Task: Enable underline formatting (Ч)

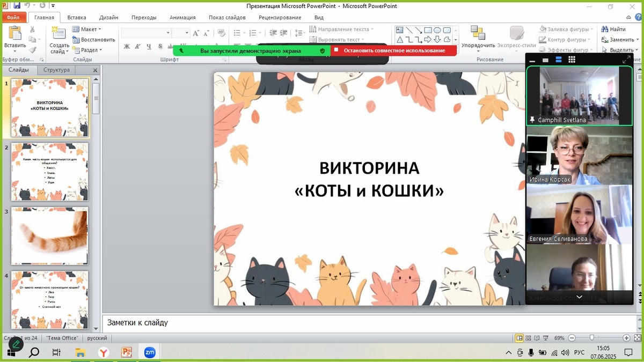Action: coord(148,47)
